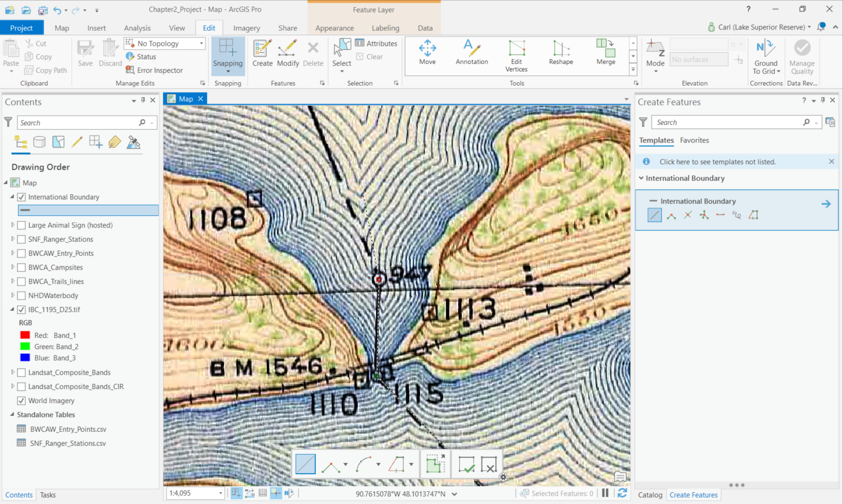Click the red Band_1 color swatch
Viewport: 843px width, 504px height.
(x=25, y=335)
